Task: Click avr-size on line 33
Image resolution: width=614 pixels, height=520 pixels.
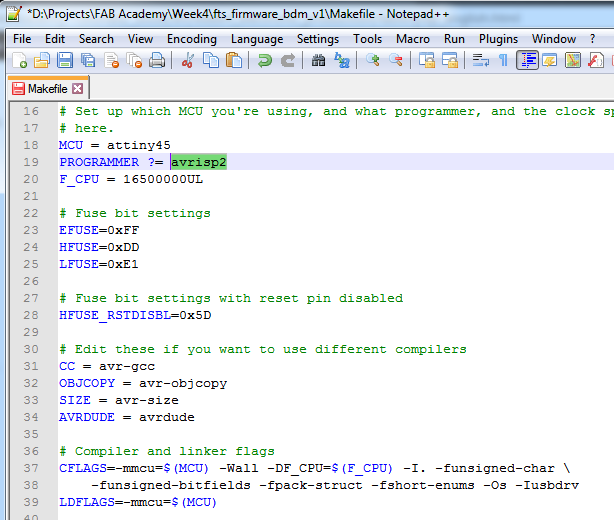Action: click(x=146, y=400)
